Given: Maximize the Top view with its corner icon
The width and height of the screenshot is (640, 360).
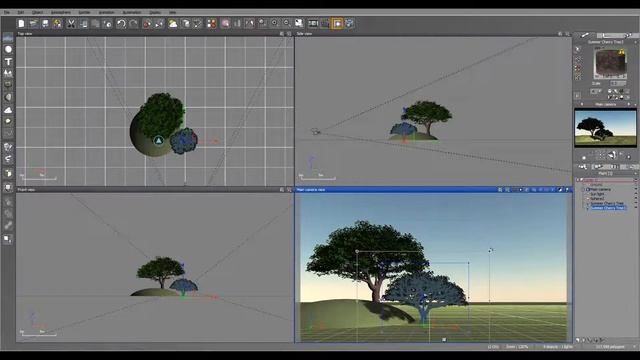Looking at the screenshot, I should tap(289, 34).
